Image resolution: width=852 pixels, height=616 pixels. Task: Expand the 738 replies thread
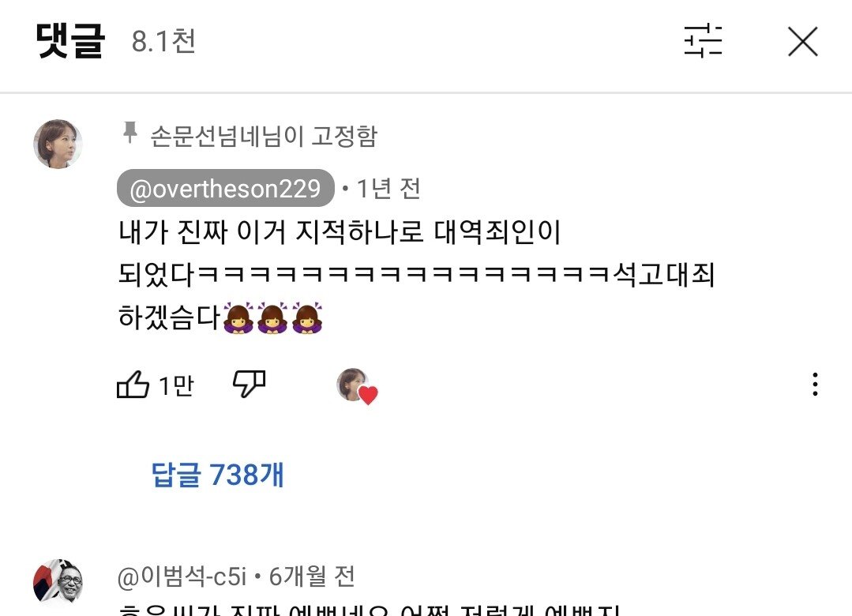(217, 475)
